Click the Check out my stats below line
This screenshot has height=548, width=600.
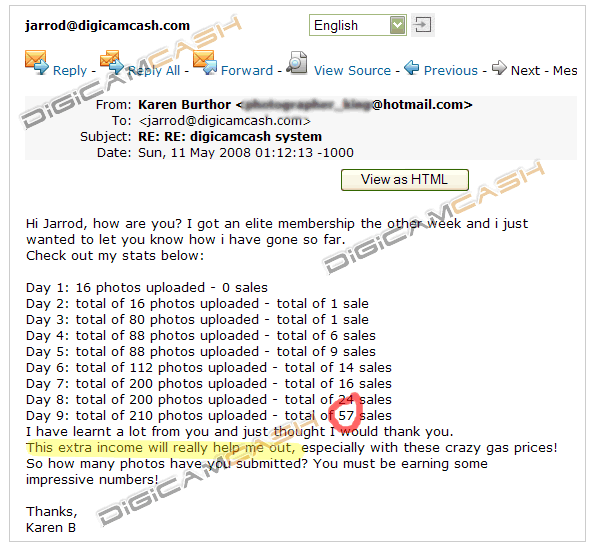[115, 256]
